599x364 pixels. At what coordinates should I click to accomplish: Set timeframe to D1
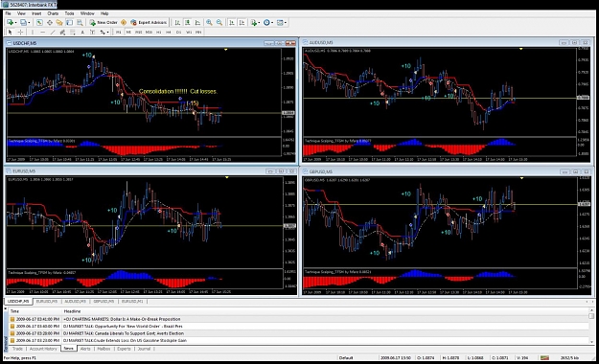click(x=179, y=32)
